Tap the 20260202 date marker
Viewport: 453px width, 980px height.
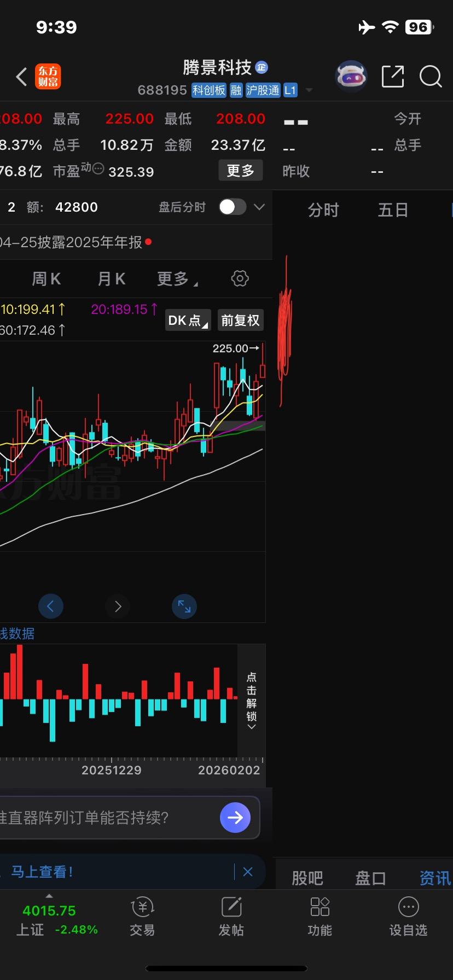pos(229,771)
